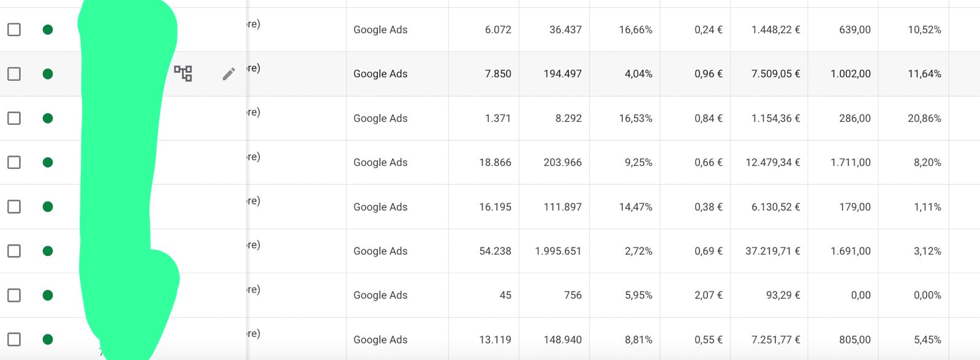Select checkbox of row costing 7.509,05 €
Screen dimensions: 980x360
click(14, 74)
